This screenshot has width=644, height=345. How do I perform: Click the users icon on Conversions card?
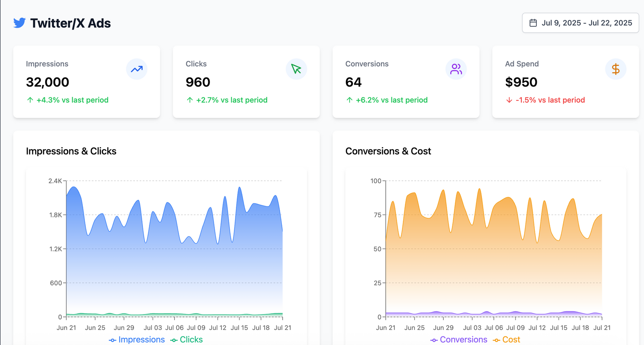(x=456, y=69)
